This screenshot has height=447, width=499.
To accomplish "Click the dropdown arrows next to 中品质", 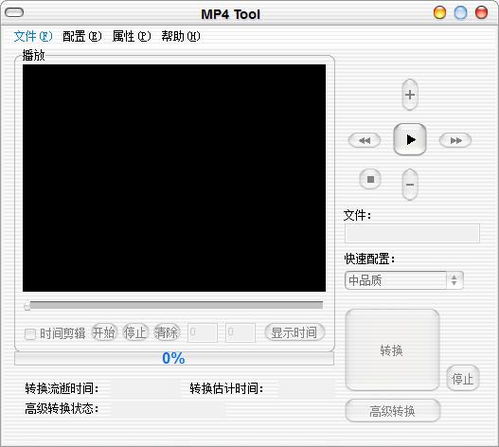I will (x=454, y=280).
